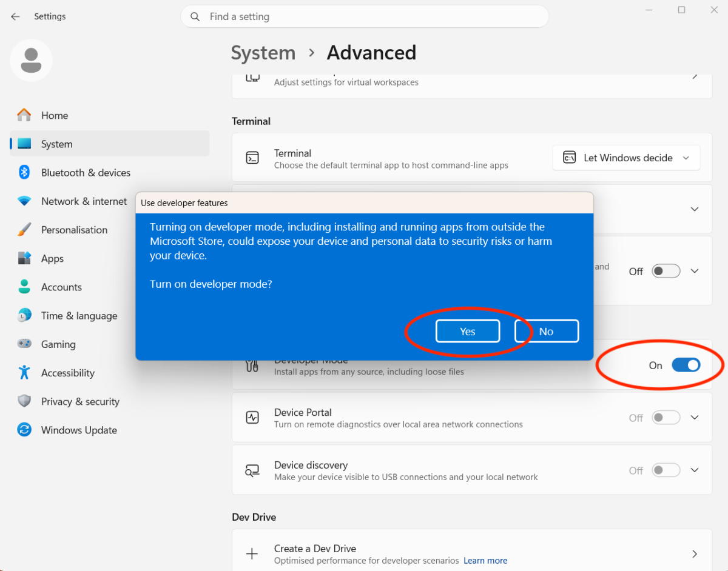Image resolution: width=728 pixels, height=571 pixels.
Task: Click the Apps icon in sidebar
Action: pos(24,258)
